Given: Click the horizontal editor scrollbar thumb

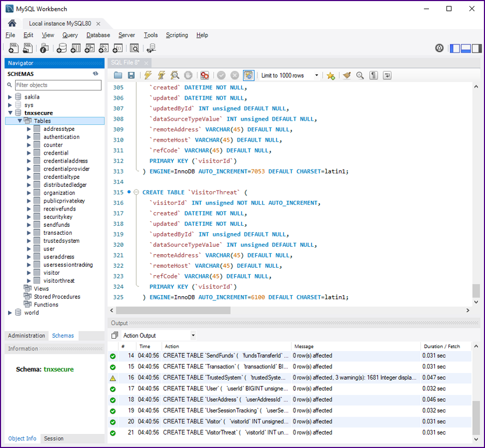Looking at the screenshot, I should (173, 310).
